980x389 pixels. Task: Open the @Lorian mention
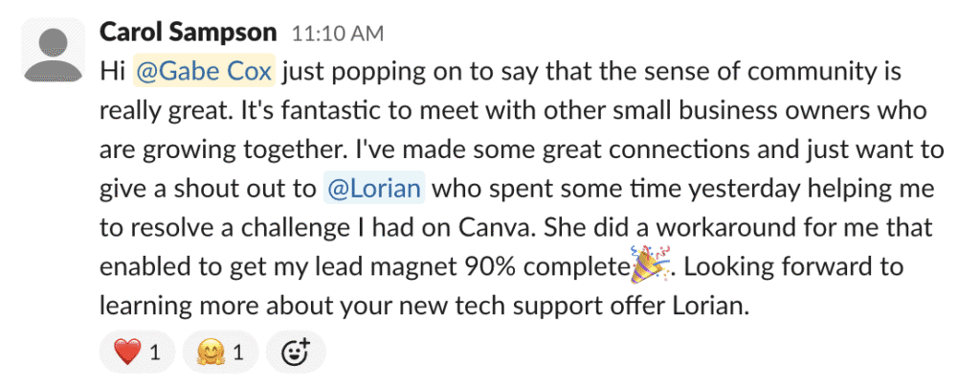click(x=373, y=188)
